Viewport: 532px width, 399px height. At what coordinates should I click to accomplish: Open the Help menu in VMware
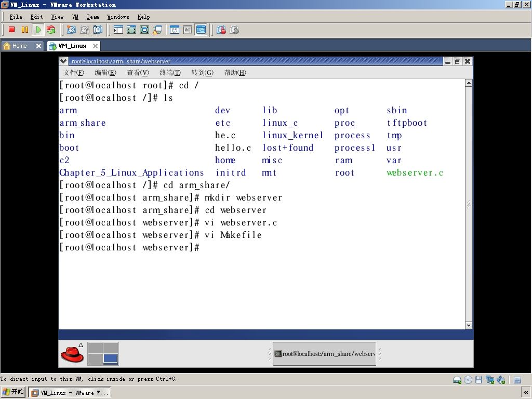click(143, 17)
